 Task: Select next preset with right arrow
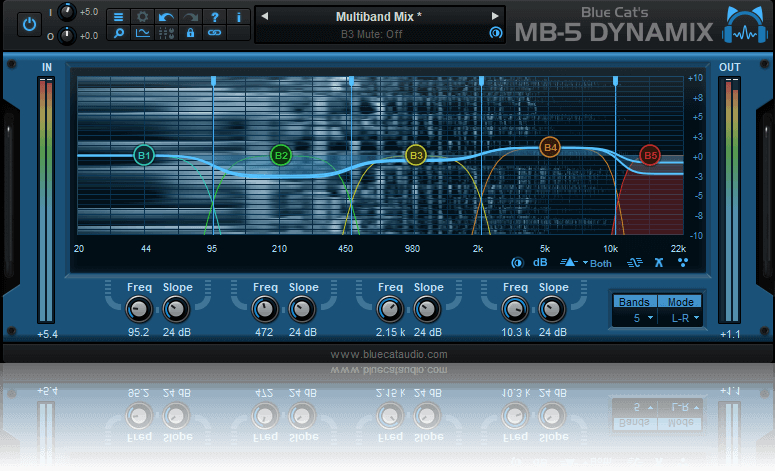[494, 17]
